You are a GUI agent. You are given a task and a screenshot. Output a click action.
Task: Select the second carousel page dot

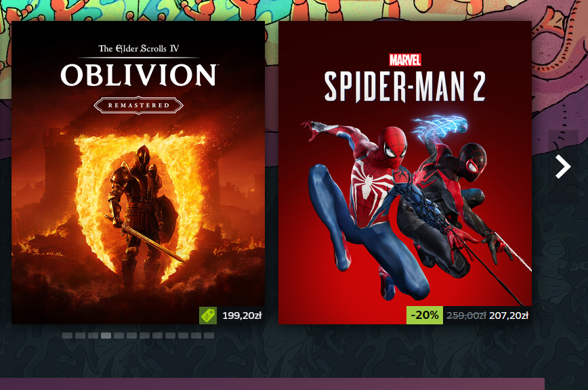pyautogui.click(x=80, y=335)
